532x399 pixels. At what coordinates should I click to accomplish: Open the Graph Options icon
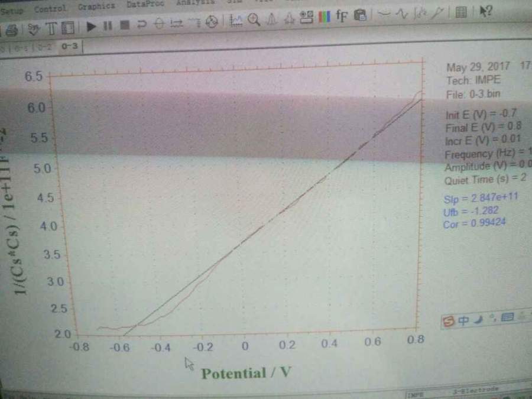pyautogui.click(x=307, y=17)
